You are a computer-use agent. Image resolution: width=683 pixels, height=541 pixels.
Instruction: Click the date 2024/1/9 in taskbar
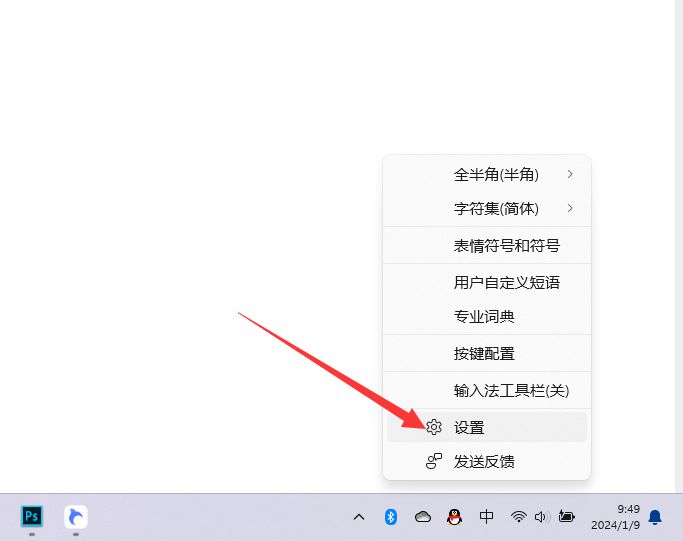click(615, 525)
